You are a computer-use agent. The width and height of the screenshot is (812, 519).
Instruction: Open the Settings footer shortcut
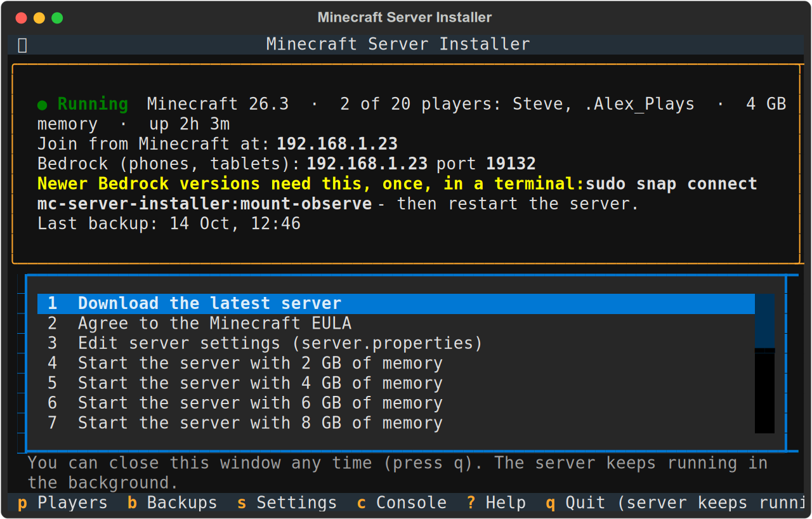pyautogui.click(x=287, y=503)
